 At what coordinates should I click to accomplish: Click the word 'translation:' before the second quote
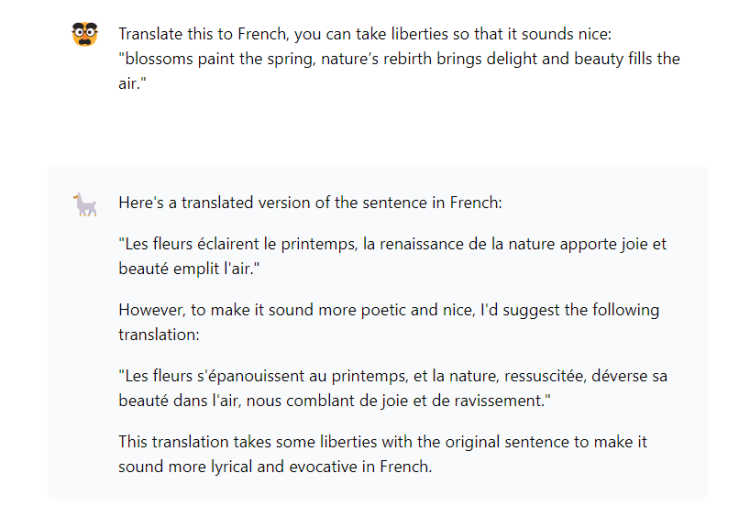pyautogui.click(x=159, y=335)
